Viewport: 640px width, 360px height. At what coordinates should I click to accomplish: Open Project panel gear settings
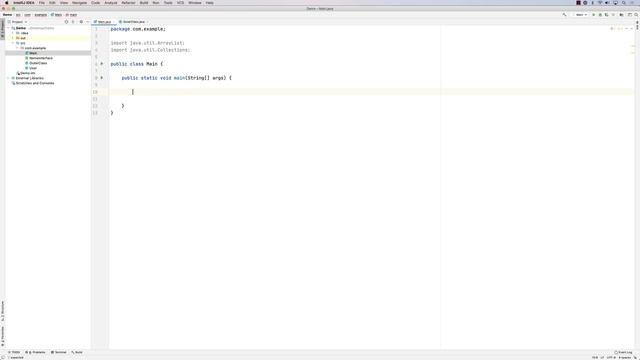tap(81, 22)
